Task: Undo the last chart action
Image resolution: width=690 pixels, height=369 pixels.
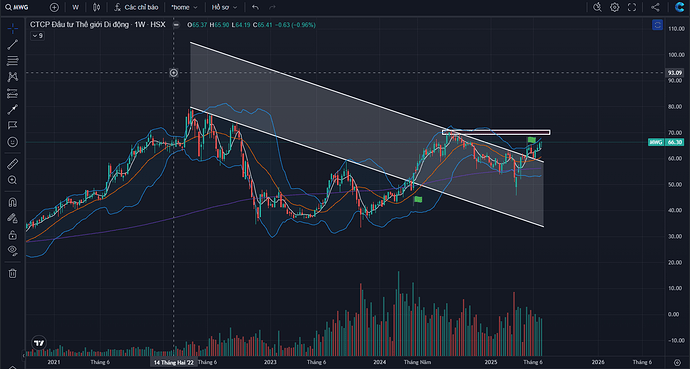Action: click(255, 7)
